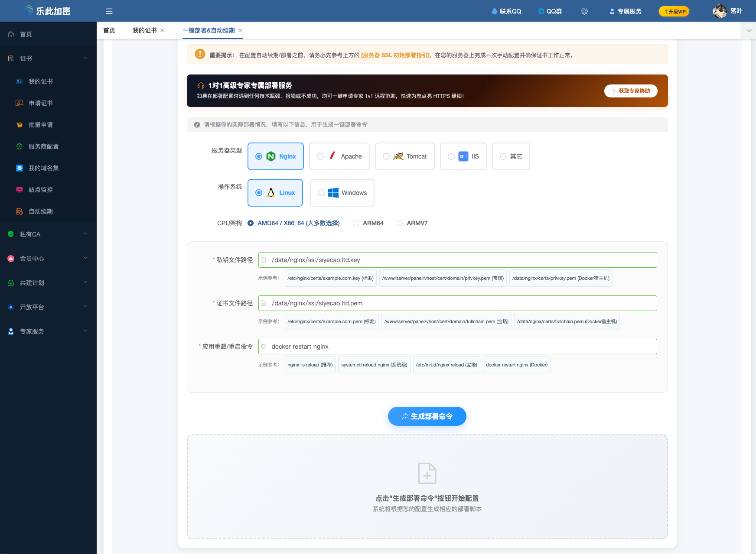Toggle the sidebar hamburger menu icon
756x554 pixels.
pyautogui.click(x=109, y=11)
